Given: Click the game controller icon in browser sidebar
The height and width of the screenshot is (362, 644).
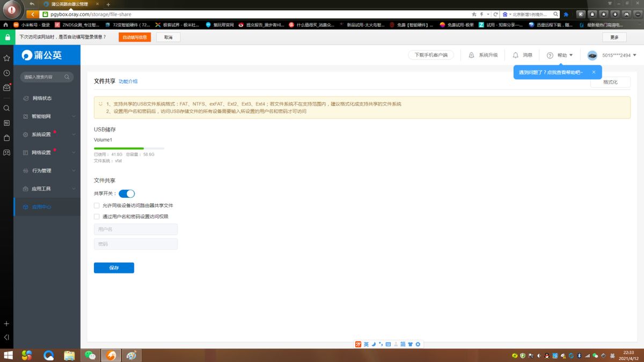Looking at the screenshot, I should pos(6,152).
